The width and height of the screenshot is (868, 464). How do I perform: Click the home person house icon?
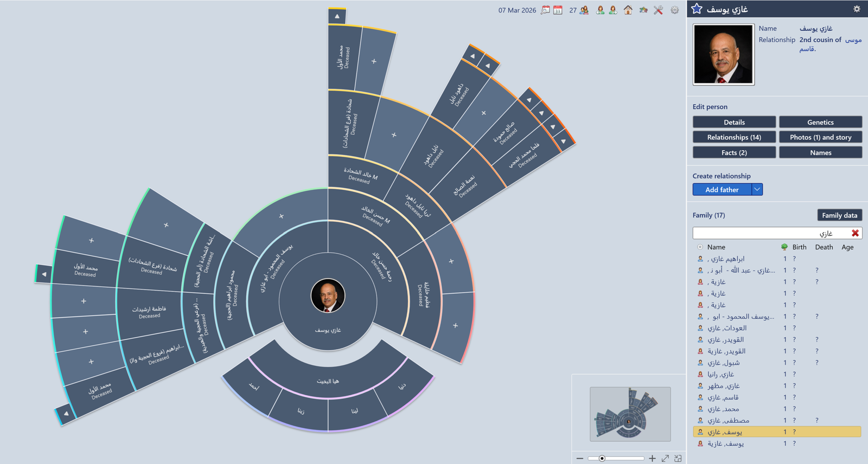click(628, 10)
